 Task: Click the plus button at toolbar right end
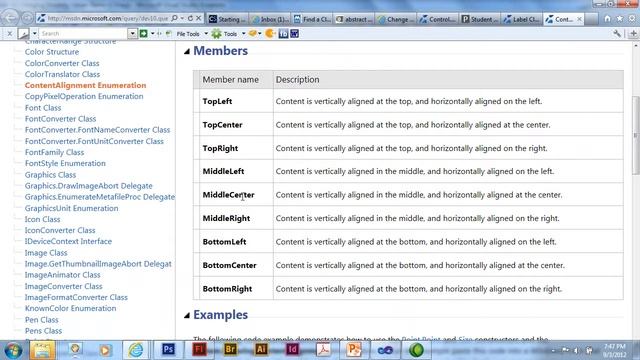(x=633, y=34)
